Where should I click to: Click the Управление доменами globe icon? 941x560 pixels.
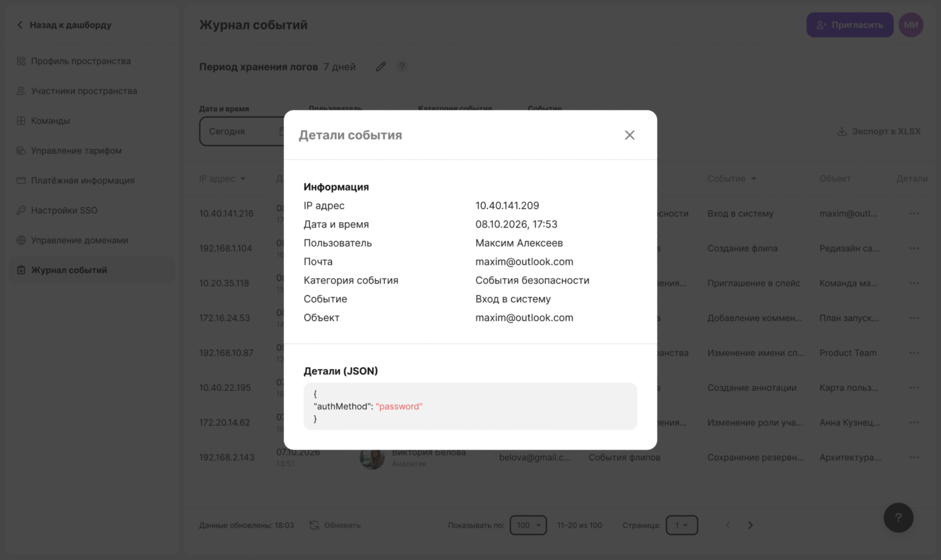[x=21, y=240]
